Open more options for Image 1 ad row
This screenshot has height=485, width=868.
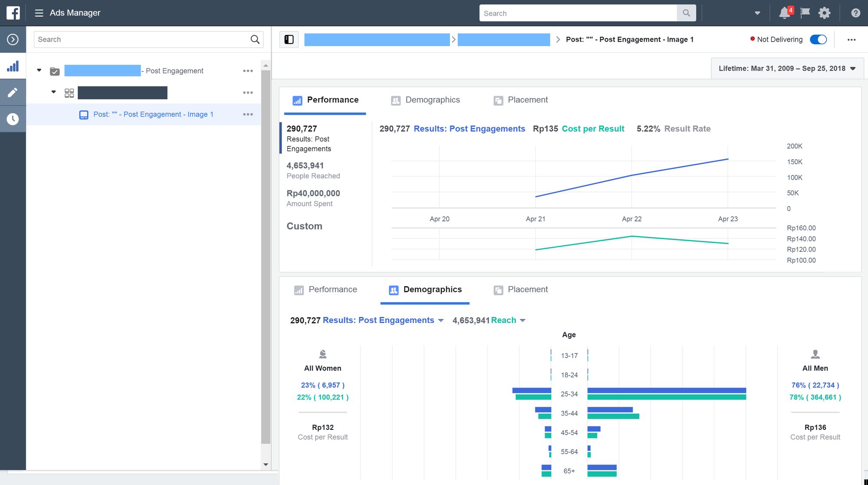[248, 114]
